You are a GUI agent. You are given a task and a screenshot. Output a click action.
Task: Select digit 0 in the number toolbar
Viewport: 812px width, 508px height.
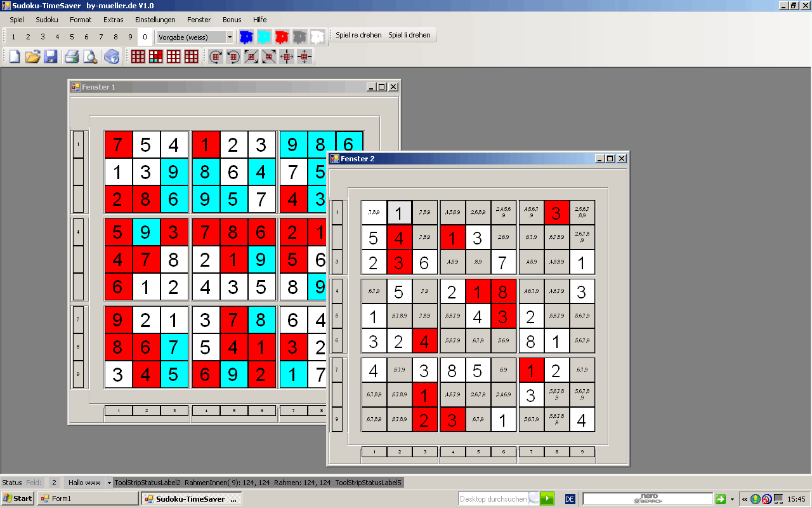[145, 37]
